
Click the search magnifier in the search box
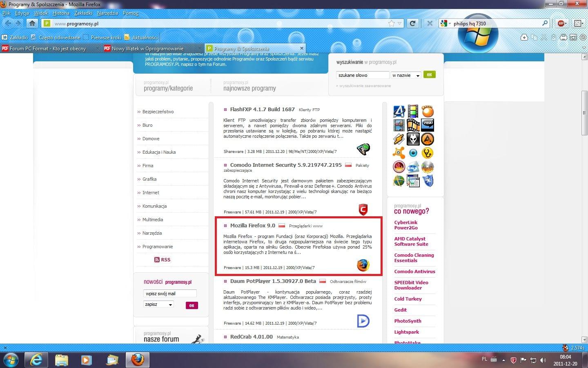pos(545,23)
